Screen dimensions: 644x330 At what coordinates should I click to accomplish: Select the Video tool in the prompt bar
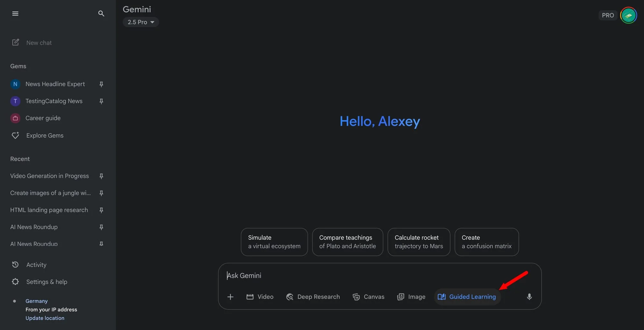(260, 297)
